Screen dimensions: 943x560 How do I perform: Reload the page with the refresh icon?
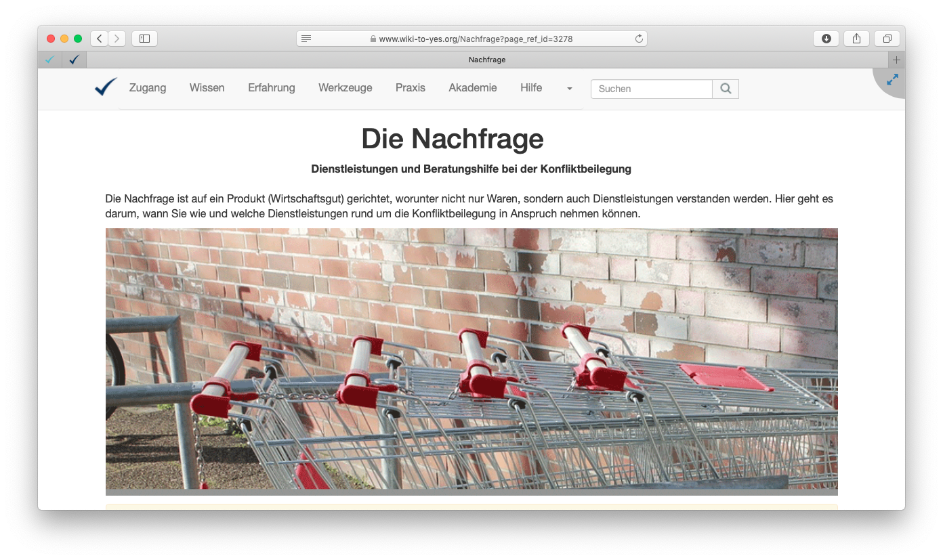point(638,39)
